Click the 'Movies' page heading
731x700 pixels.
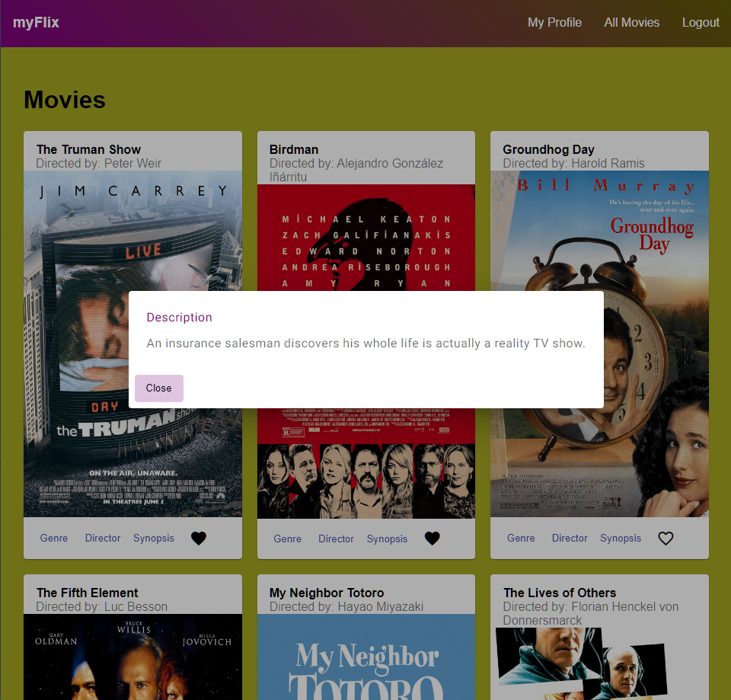[65, 100]
